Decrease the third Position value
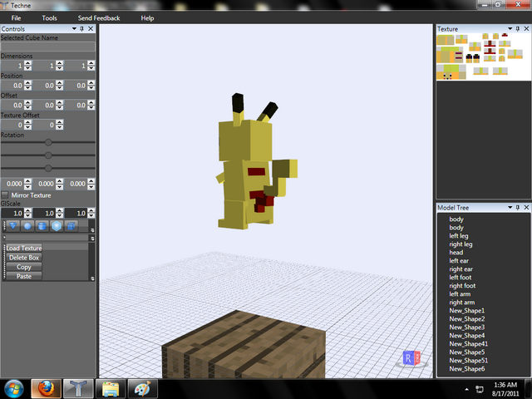This screenshot has width=532, height=399. click(x=91, y=87)
